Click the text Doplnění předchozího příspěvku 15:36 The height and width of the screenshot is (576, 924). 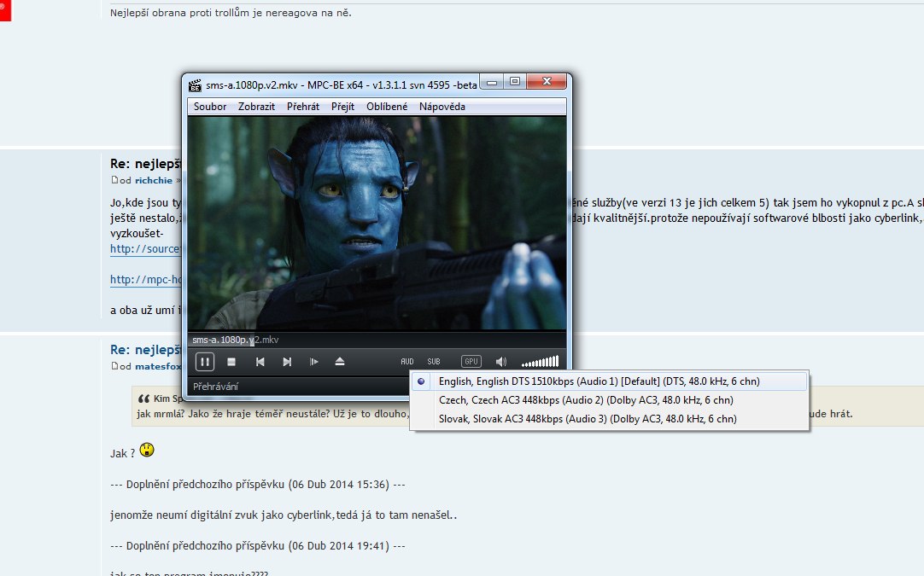coord(258,485)
